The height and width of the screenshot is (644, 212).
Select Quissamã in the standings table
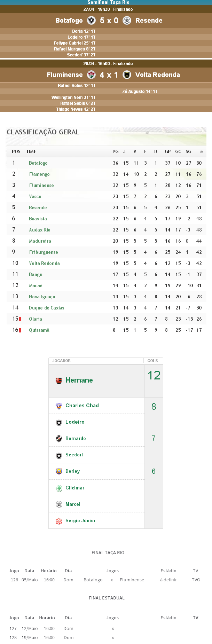click(x=39, y=330)
